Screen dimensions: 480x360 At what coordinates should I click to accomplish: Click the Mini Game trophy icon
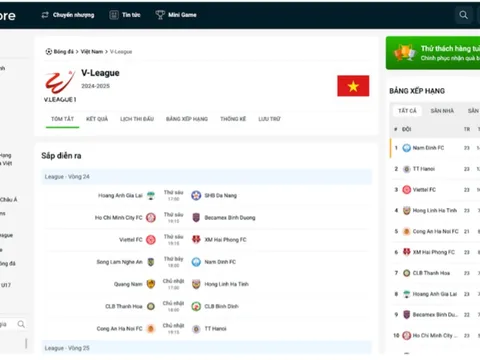pos(160,15)
